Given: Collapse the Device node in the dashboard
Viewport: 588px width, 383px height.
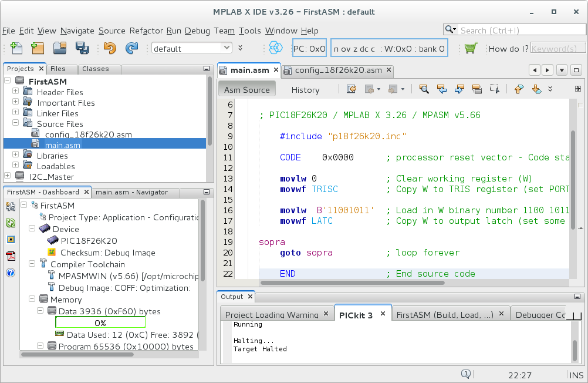Looking at the screenshot, I should tap(32, 229).
